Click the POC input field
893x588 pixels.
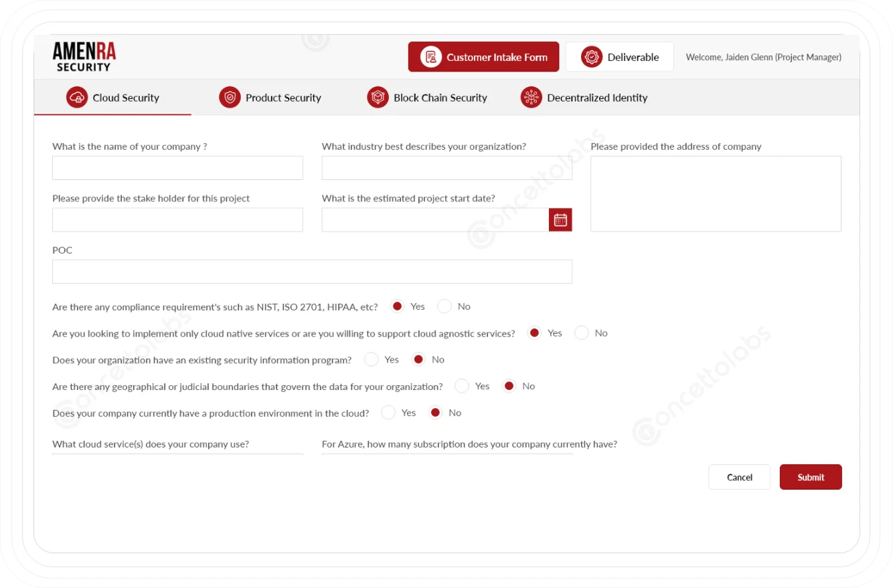pos(312,271)
